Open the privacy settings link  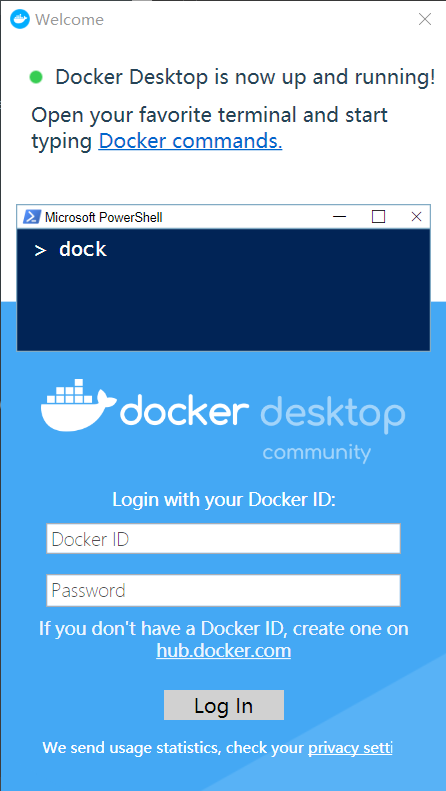coord(350,748)
